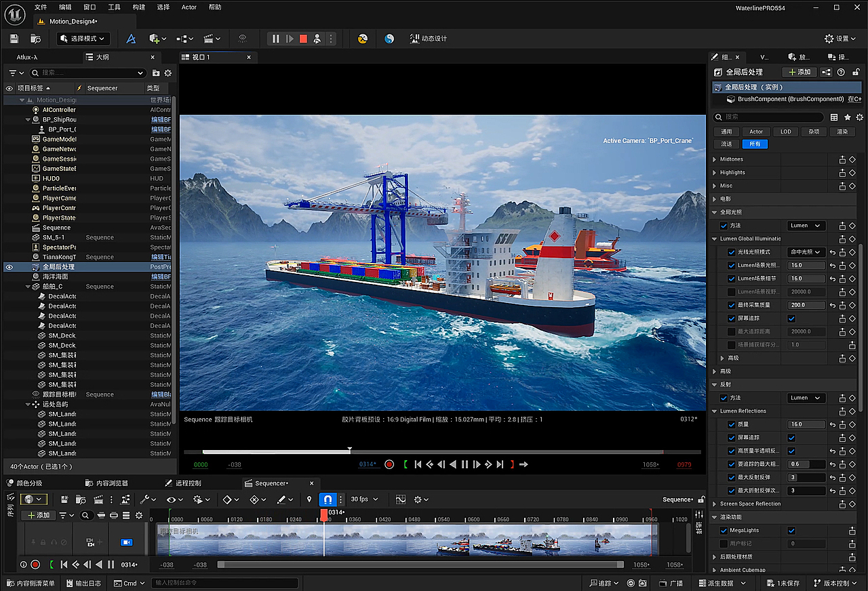Image resolution: width=868 pixels, height=591 pixels.
Task: Toggle visibility of 全局后处理 in the outliner
Action: coord(9,267)
